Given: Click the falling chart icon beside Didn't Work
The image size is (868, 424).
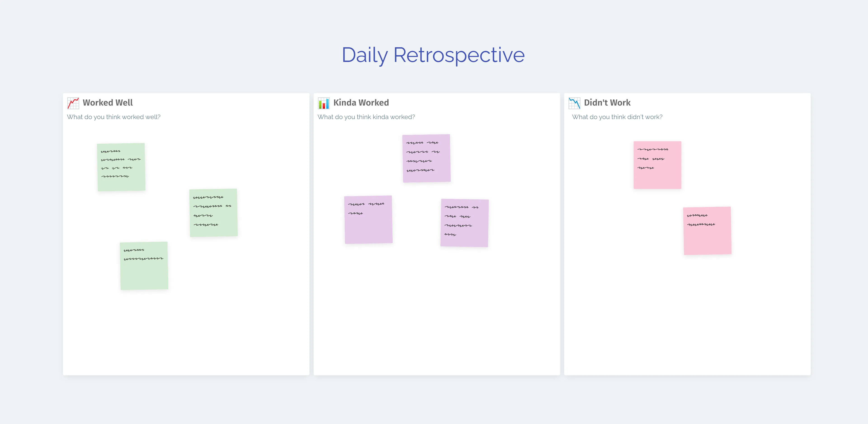Looking at the screenshot, I should click(x=574, y=103).
